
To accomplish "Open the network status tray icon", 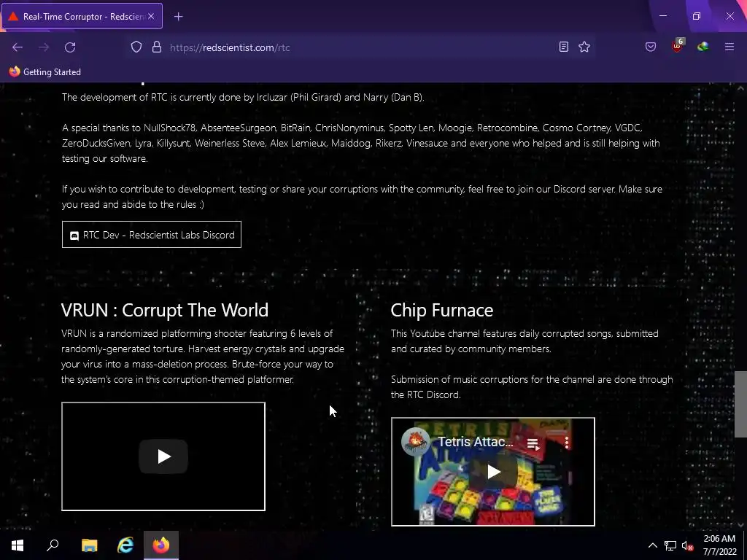I will pyautogui.click(x=670, y=545).
